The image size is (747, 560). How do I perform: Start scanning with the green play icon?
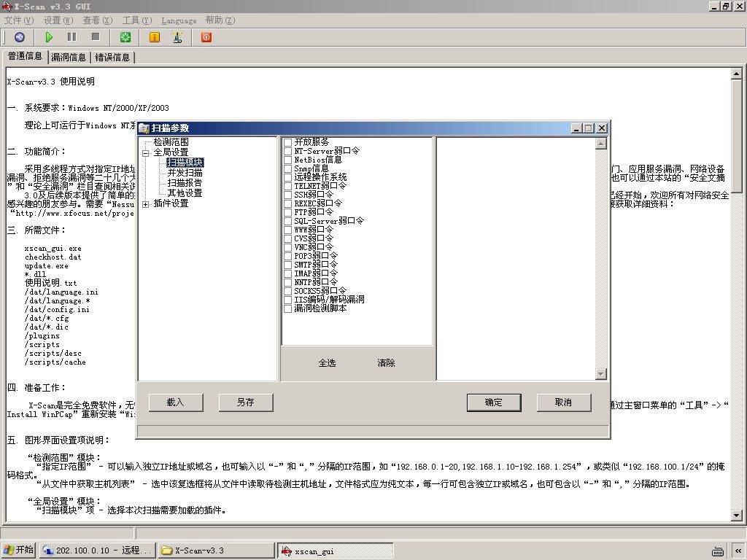click(x=49, y=37)
